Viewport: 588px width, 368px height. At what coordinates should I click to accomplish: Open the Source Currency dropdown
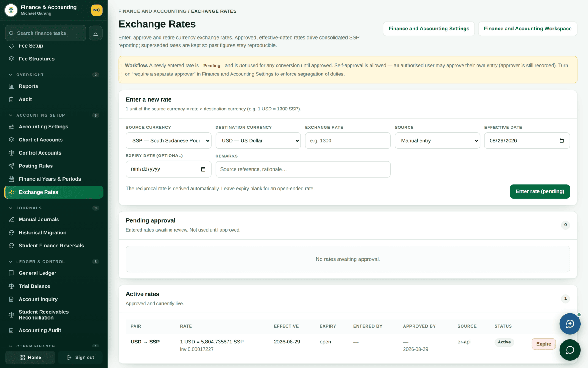point(168,141)
